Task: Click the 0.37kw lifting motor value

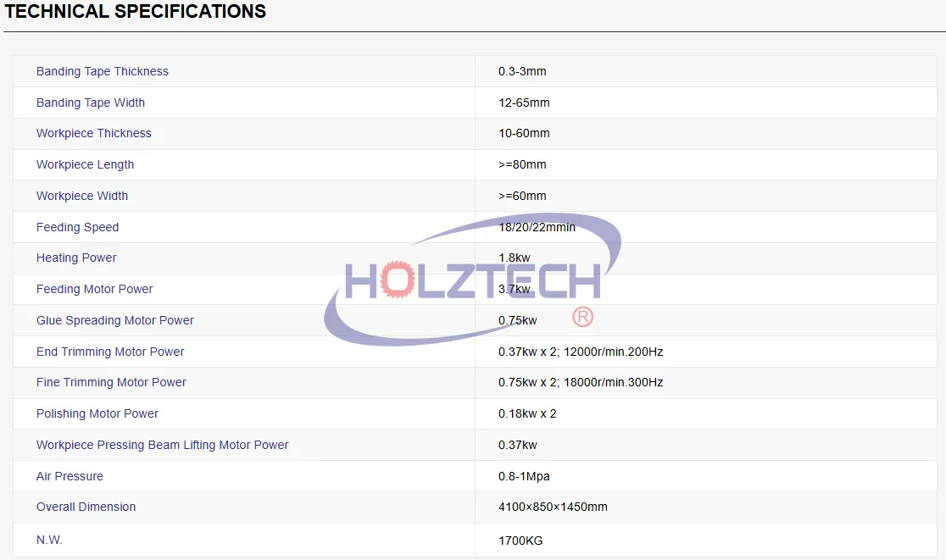Action: click(518, 445)
